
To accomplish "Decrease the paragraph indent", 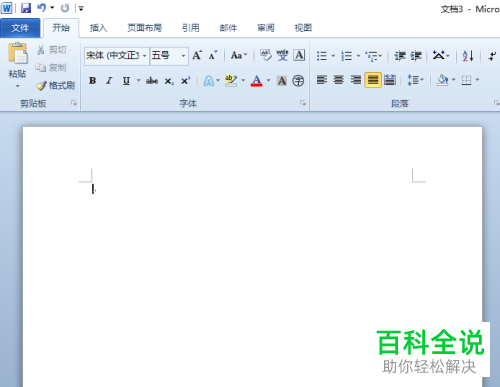I will click(400, 56).
